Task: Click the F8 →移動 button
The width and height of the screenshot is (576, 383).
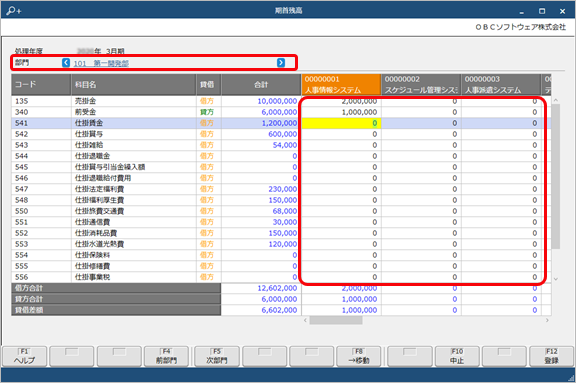Action: tap(359, 356)
